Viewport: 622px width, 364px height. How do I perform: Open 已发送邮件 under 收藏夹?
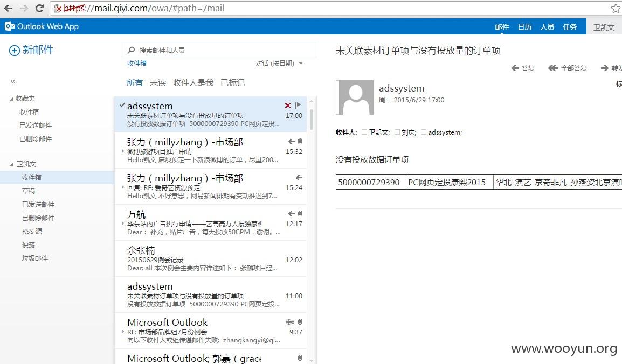tap(36, 125)
